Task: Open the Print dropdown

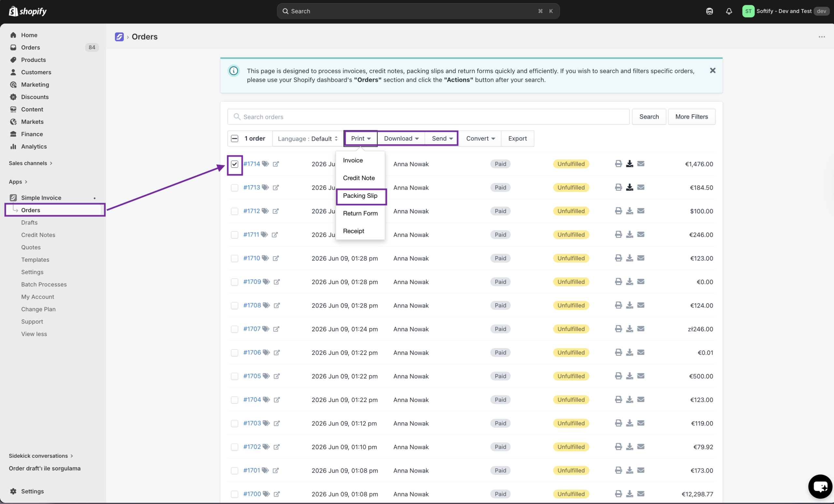Action: pyautogui.click(x=360, y=138)
